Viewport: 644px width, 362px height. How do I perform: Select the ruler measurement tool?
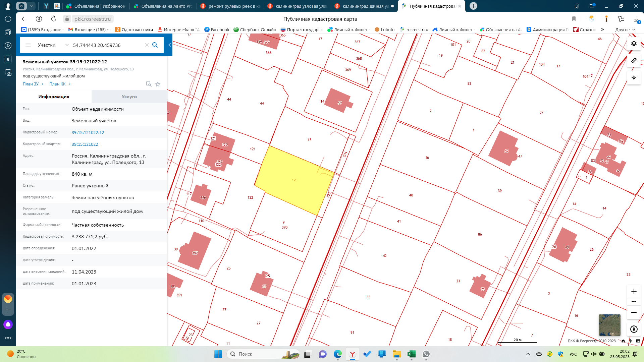634,61
